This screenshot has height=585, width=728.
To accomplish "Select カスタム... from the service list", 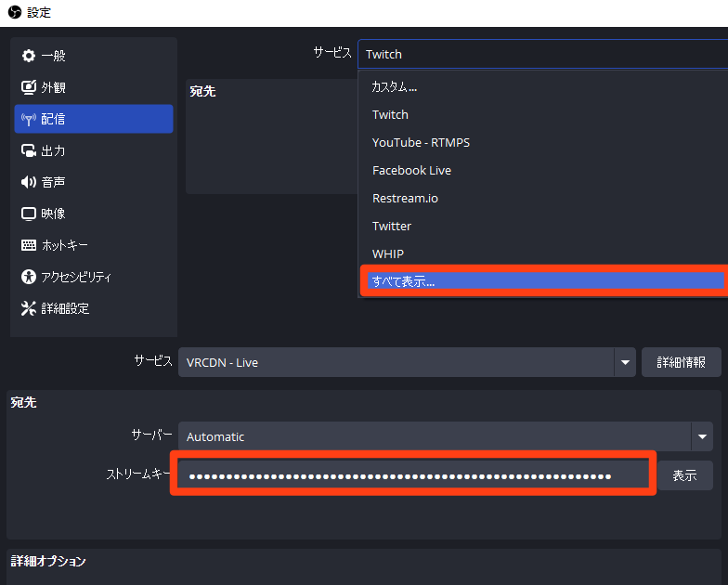I will [x=395, y=86].
